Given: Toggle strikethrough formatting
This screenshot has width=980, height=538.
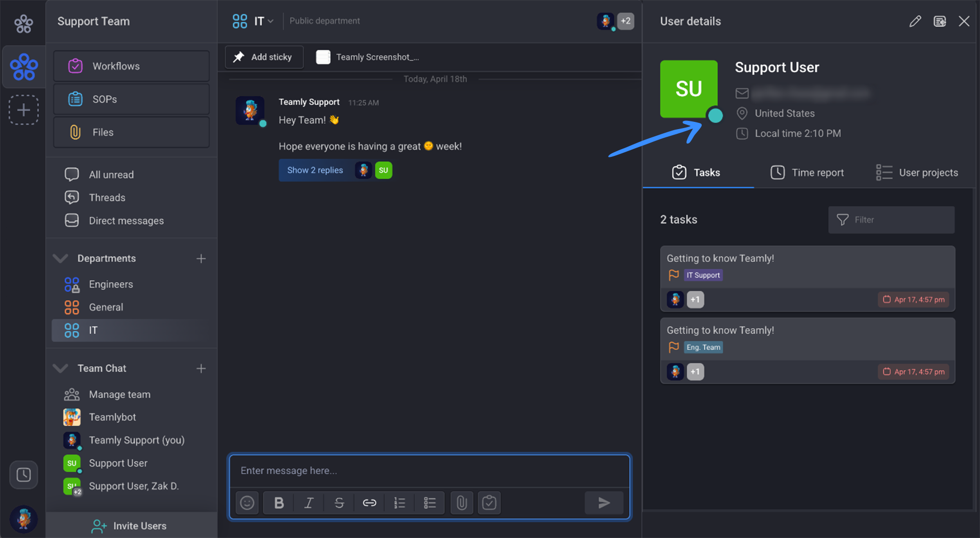Looking at the screenshot, I should point(338,503).
